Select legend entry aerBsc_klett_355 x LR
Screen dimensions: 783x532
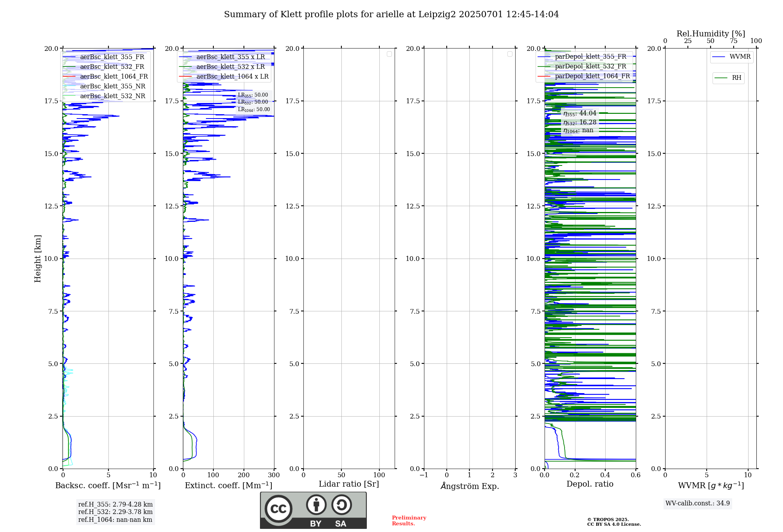(x=222, y=57)
